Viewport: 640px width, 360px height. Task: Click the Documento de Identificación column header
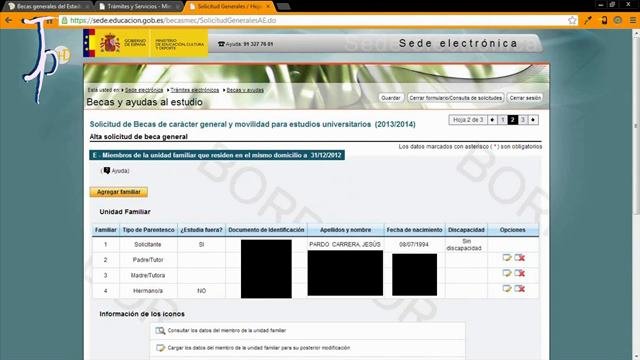point(266,230)
